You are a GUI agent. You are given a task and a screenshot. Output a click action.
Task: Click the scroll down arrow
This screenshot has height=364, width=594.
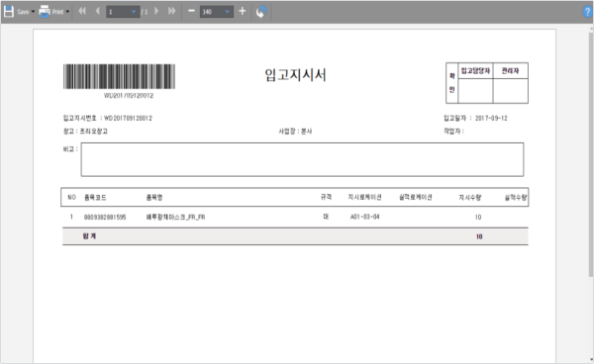pos(591,359)
